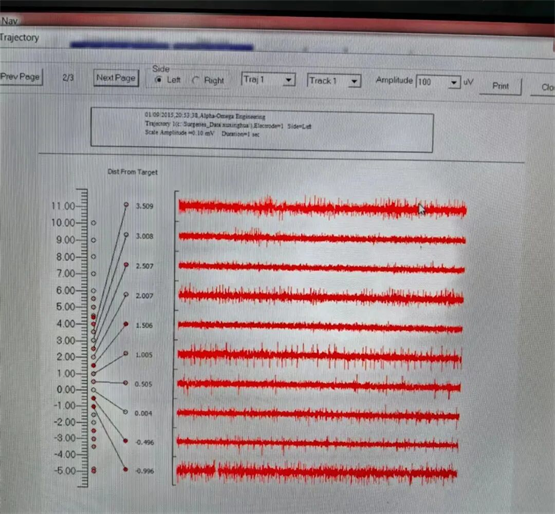Image resolution: width=555 pixels, height=514 pixels.
Task: Click the marker labeled 0.505
Action: pos(125,383)
